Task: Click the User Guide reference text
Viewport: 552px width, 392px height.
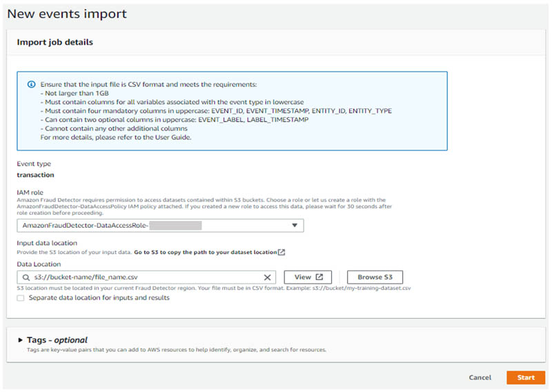Action: click(x=173, y=137)
